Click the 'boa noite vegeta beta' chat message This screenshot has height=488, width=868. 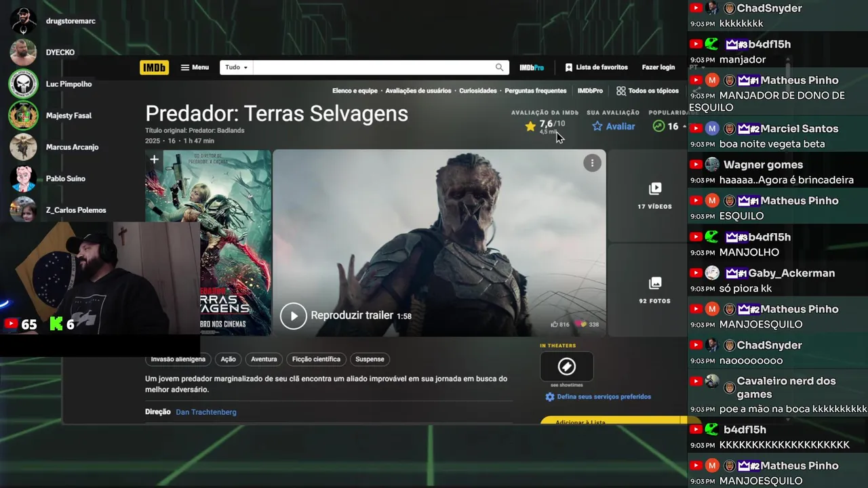click(772, 144)
